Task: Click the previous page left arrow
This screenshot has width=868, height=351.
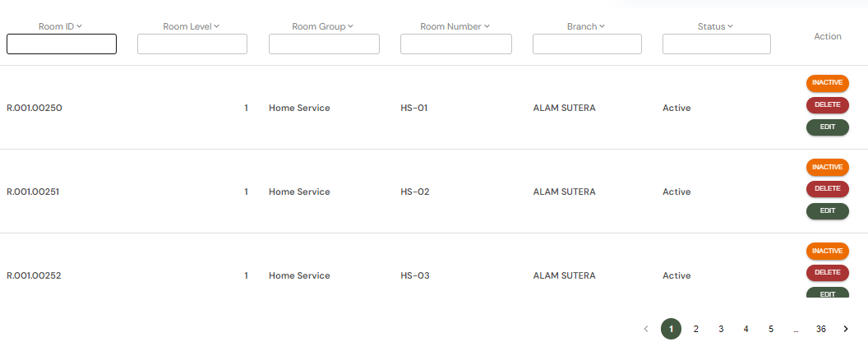Action: (x=646, y=330)
